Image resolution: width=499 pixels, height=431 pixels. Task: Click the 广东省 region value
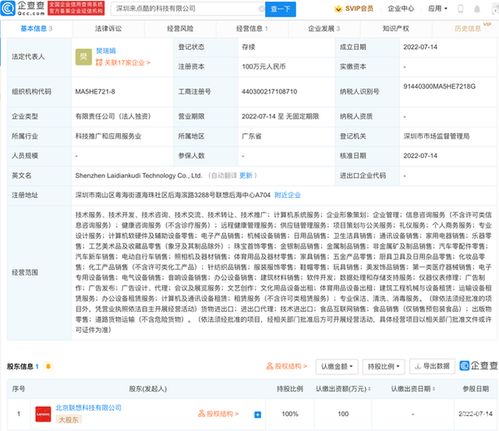click(x=251, y=136)
